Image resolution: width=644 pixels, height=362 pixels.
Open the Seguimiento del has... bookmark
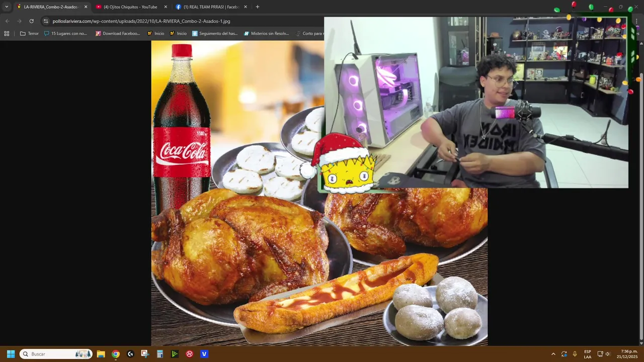pos(215,34)
